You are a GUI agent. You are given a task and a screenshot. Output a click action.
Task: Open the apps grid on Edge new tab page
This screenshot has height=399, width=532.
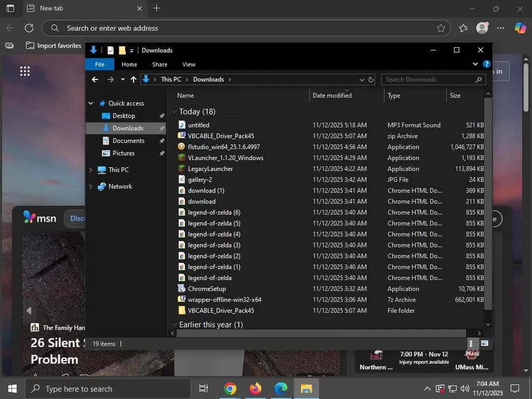25,71
